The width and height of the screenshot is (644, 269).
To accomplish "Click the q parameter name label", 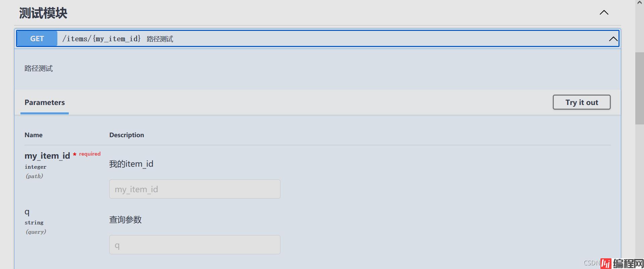I will 27,212.
